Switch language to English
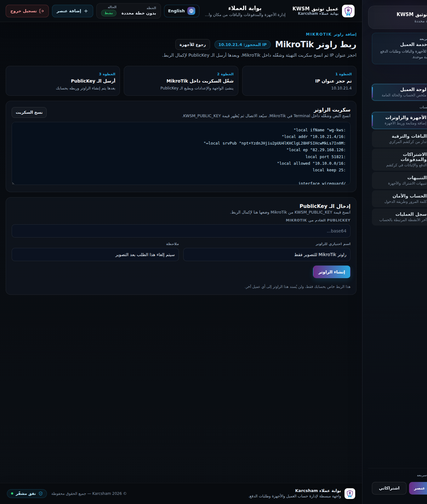 coord(182,11)
